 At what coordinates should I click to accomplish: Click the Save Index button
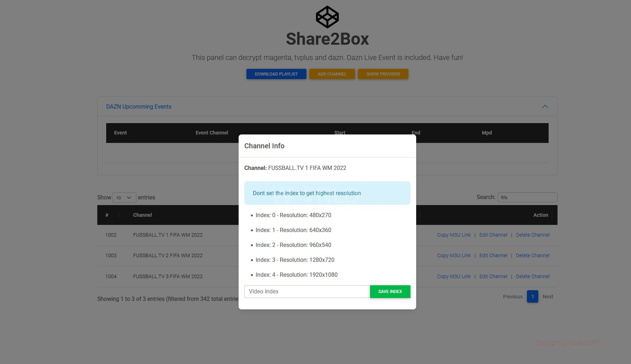click(x=390, y=292)
